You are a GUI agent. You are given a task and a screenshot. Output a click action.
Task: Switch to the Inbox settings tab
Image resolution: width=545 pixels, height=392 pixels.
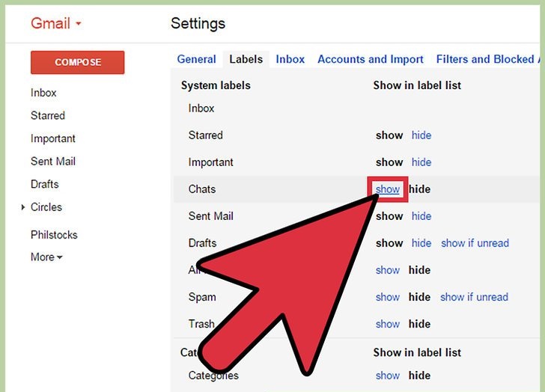click(290, 59)
